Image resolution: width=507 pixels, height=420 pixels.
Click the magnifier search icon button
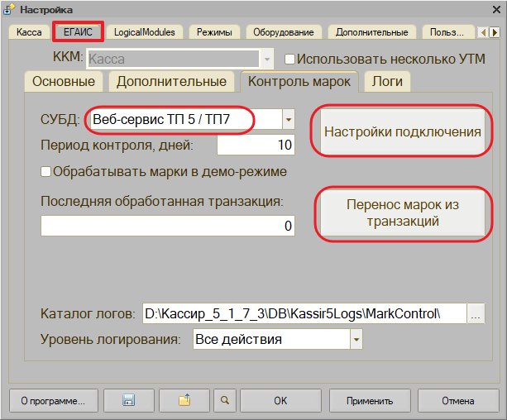coord(225,401)
